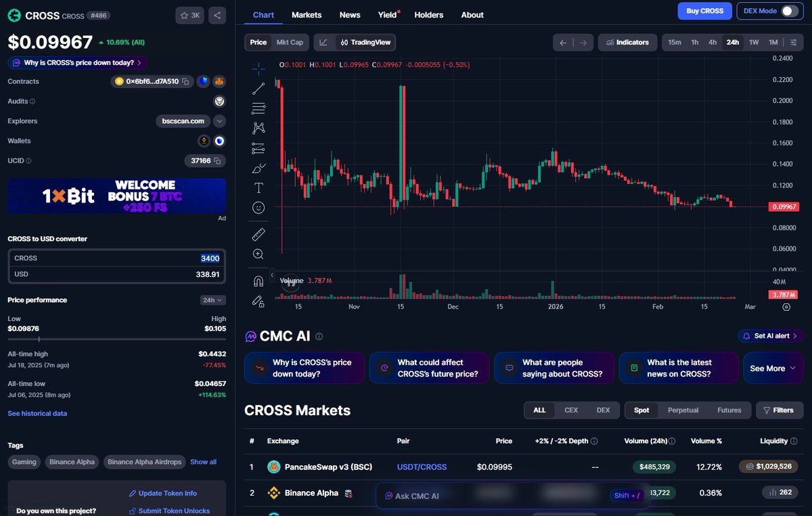Open the Yield tab
This screenshot has height=516, width=812.
tap(388, 15)
